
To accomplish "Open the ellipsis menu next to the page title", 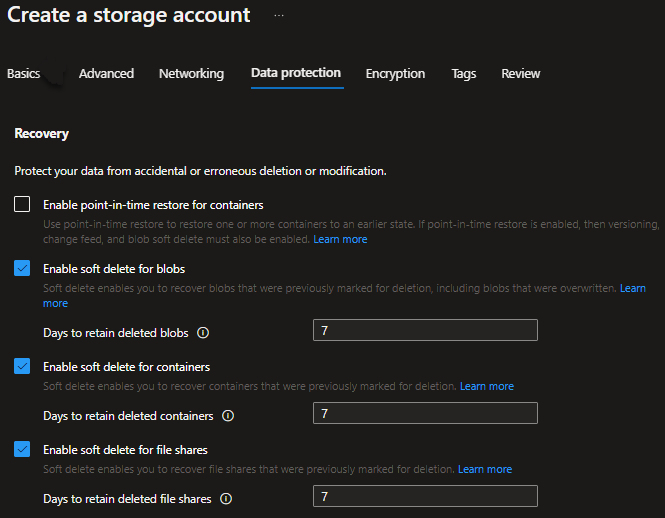I will point(279,16).
